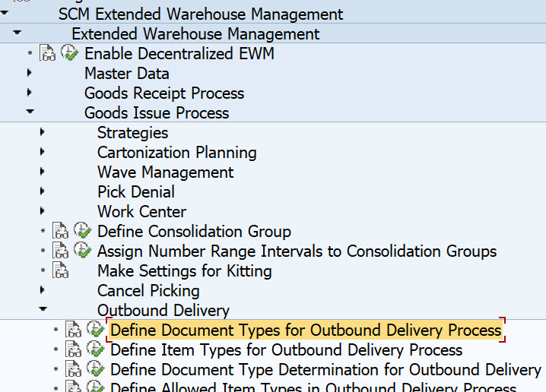The image size is (546, 392).
Task: Open documentation icon for Make Settings for Kitting
Action: click(60, 271)
